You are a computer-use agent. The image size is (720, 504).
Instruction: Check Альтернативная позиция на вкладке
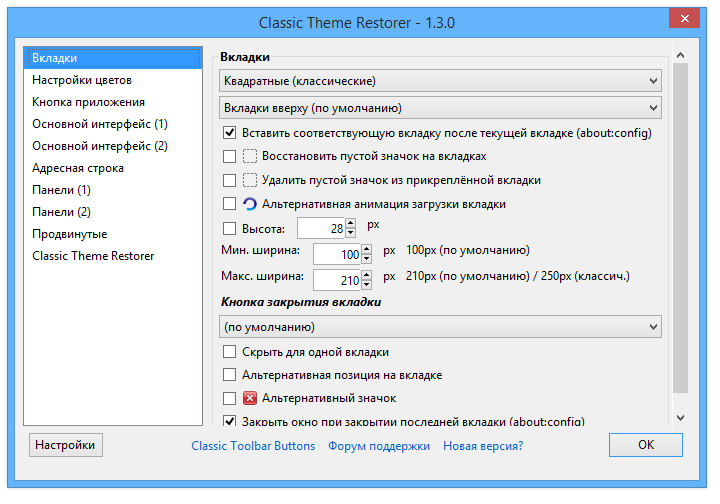coord(229,375)
